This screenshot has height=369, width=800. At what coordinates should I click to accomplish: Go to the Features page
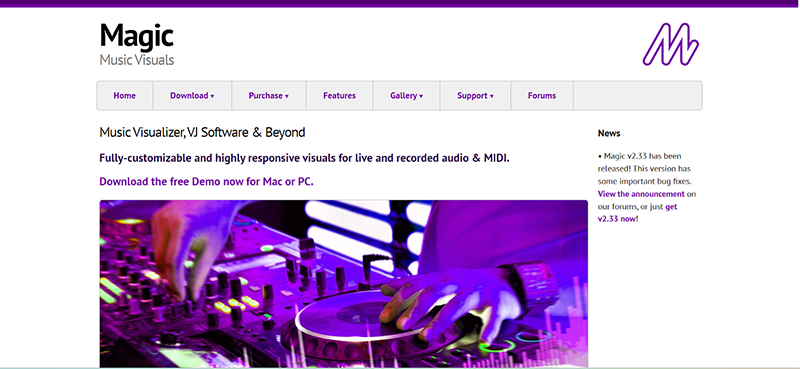click(x=339, y=95)
